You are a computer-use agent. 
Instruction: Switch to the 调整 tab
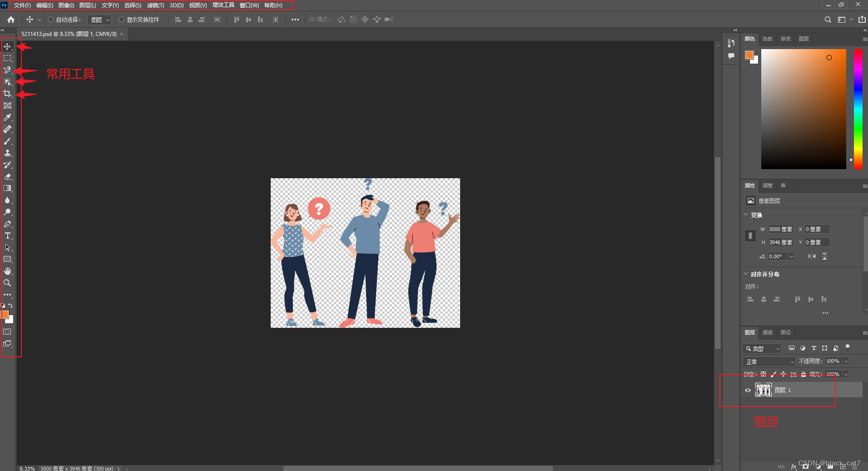coord(767,185)
